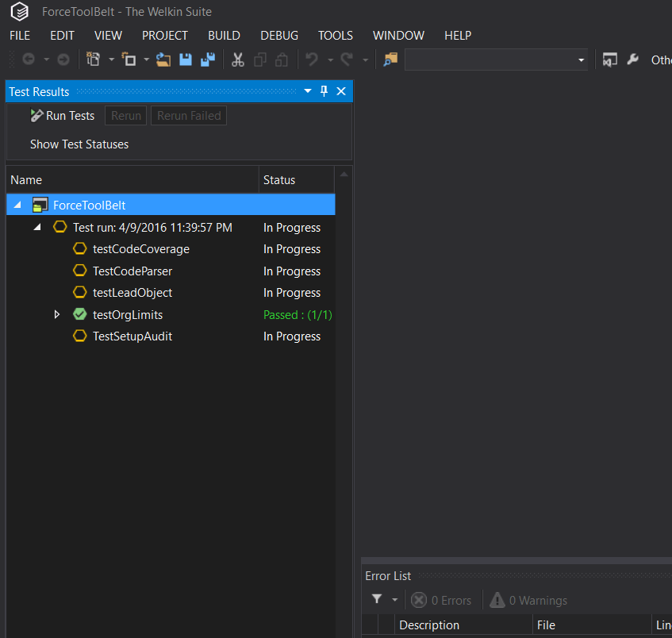
Task: Toggle the 0 Warnings filter
Action: (528, 600)
